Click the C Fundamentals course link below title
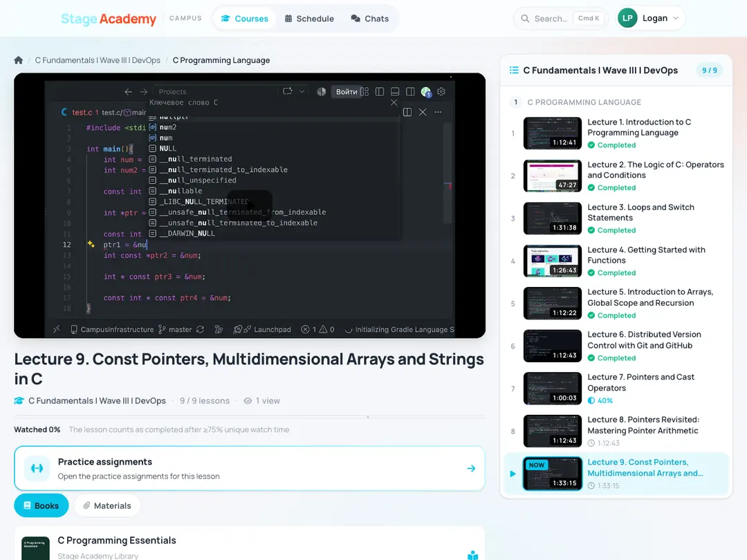 point(98,401)
